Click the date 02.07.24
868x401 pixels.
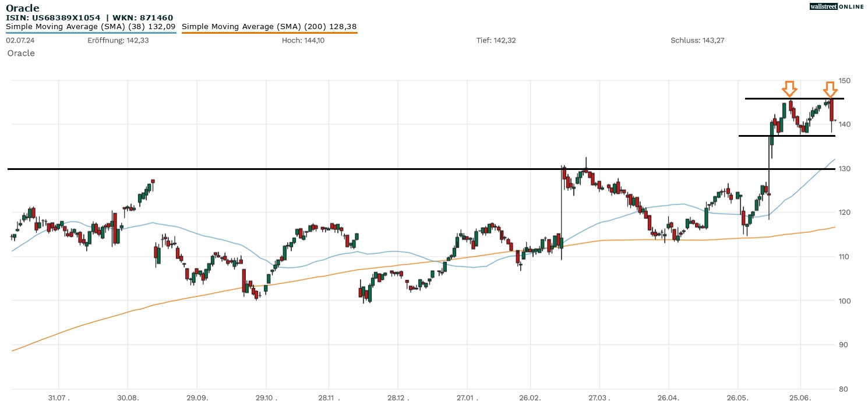(20, 40)
